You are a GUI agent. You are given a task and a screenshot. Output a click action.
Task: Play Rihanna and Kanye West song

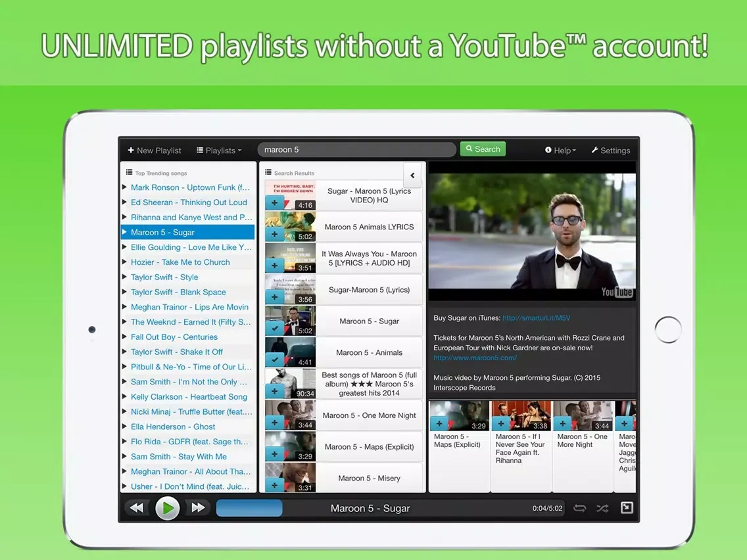(187, 217)
